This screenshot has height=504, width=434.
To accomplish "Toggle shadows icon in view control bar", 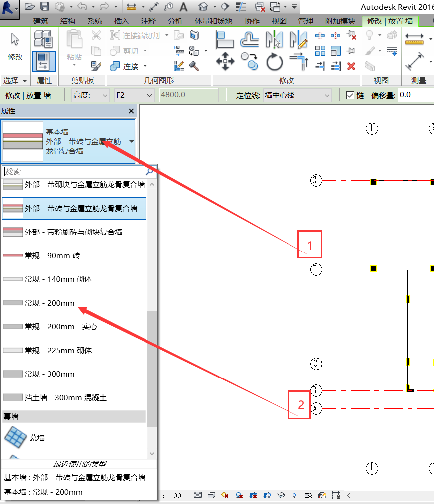I will pos(239,495).
